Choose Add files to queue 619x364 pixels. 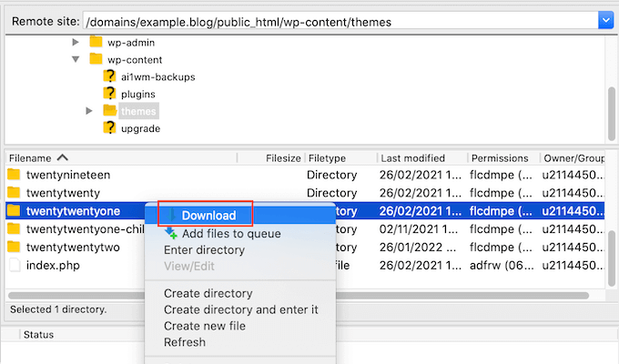coord(231,233)
